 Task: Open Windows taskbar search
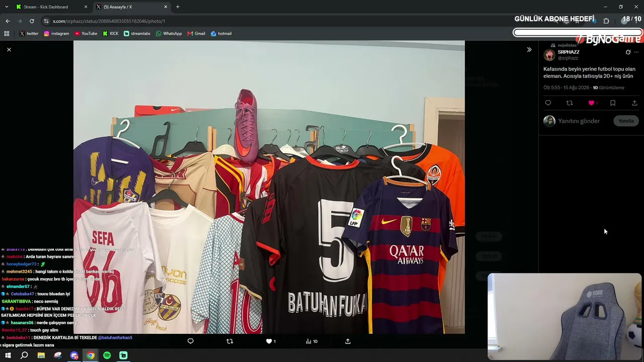point(24,355)
